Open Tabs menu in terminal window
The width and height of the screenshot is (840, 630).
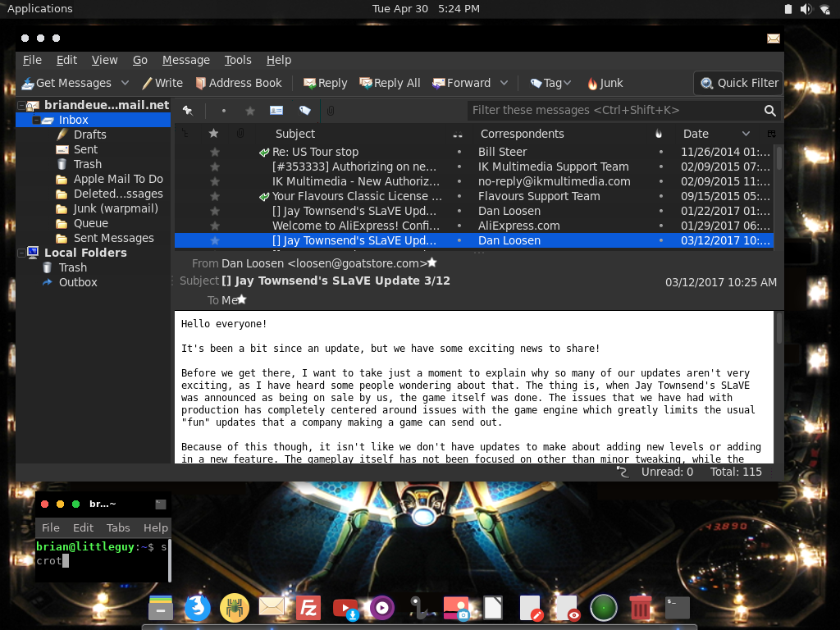pyautogui.click(x=118, y=527)
